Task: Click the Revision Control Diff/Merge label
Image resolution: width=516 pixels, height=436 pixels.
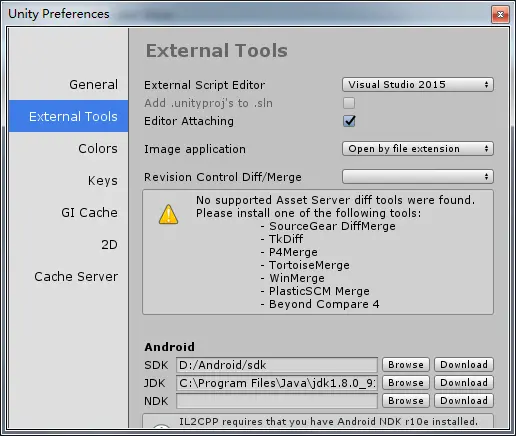Action: [223, 177]
